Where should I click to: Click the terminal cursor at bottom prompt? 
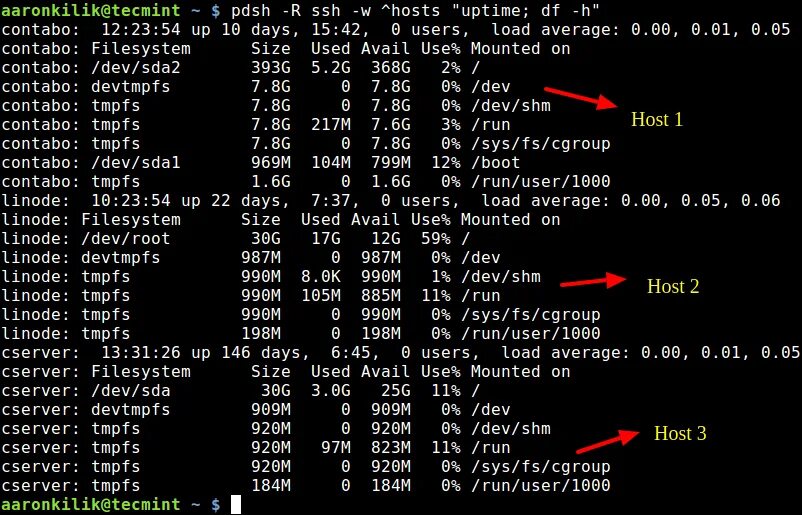coord(235,504)
